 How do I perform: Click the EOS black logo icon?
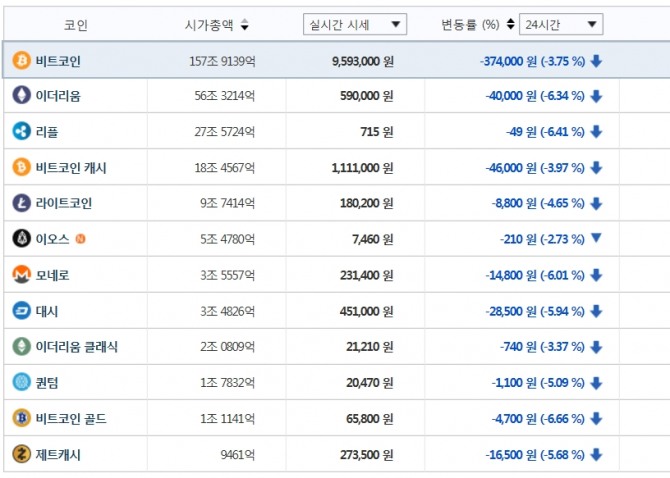[21, 239]
